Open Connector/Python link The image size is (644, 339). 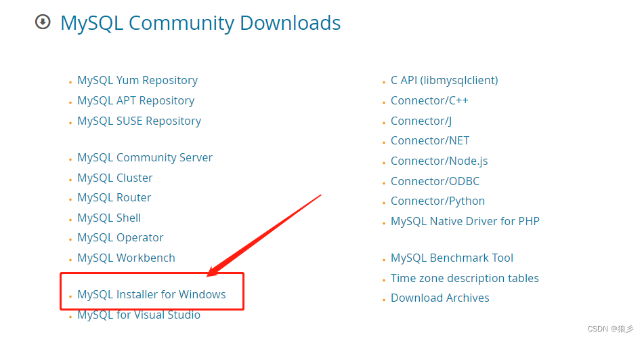tap(438, 201)
